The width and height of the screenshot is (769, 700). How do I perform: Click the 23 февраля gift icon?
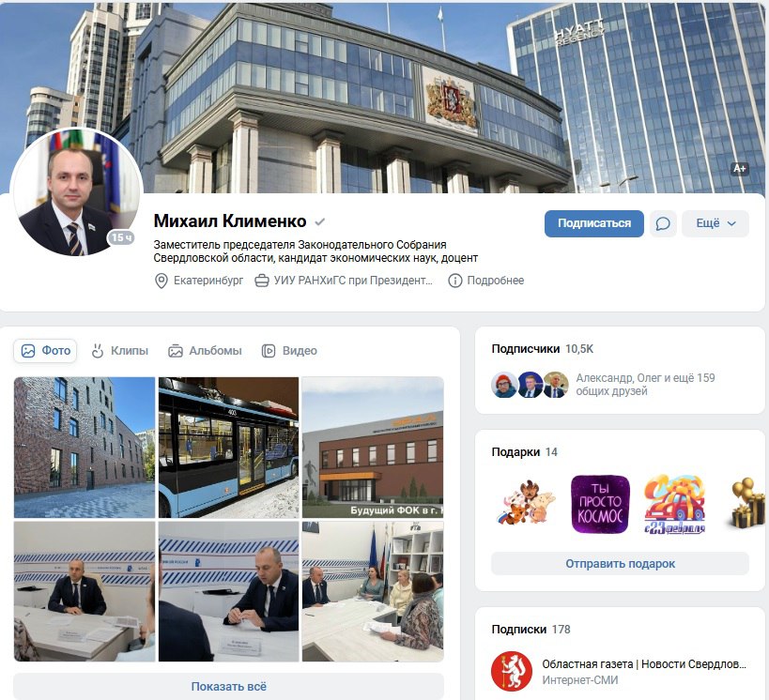(x=674, y=504)
